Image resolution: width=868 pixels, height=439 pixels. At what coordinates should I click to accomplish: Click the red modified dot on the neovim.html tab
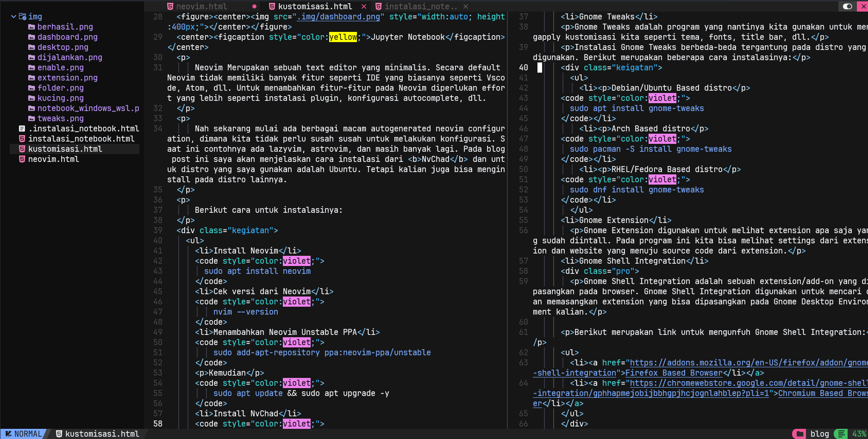tap(255, 6)
